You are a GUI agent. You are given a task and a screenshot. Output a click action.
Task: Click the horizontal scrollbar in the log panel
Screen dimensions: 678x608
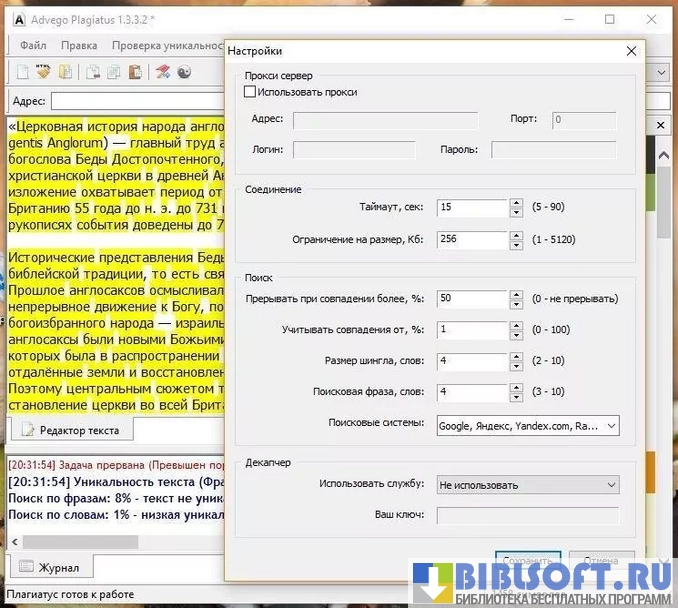[80, 541]
